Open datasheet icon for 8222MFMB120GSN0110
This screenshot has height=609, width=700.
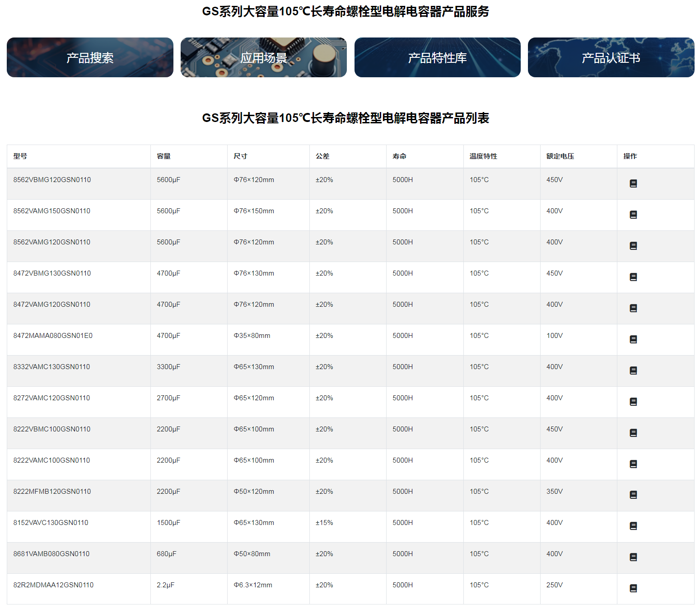click(x=633, y=495)
